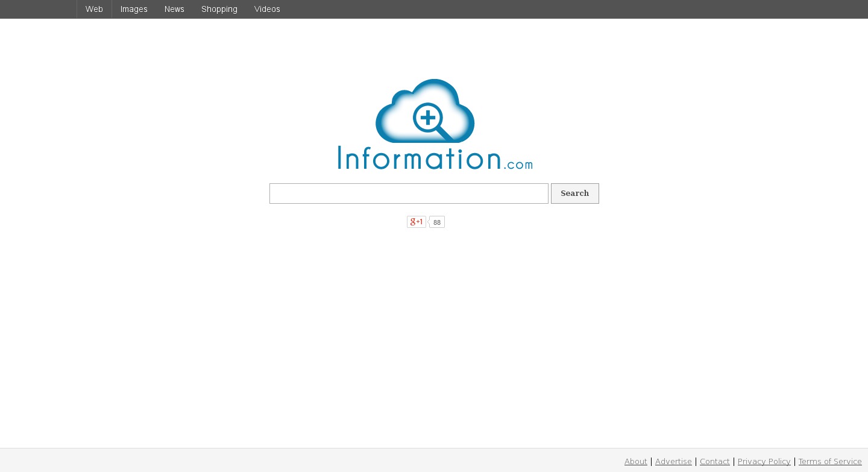Select the Web tab
This screenshot has width=868, height=472.
pos(94,9)
